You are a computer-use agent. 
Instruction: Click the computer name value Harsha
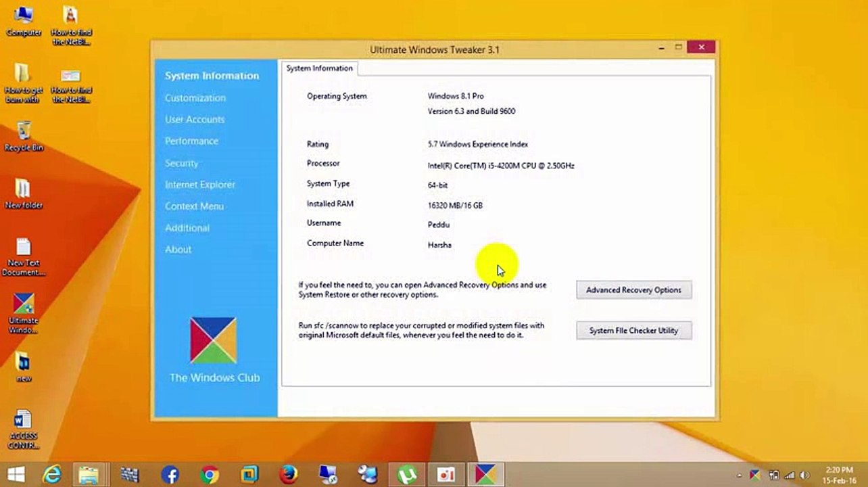439,245
